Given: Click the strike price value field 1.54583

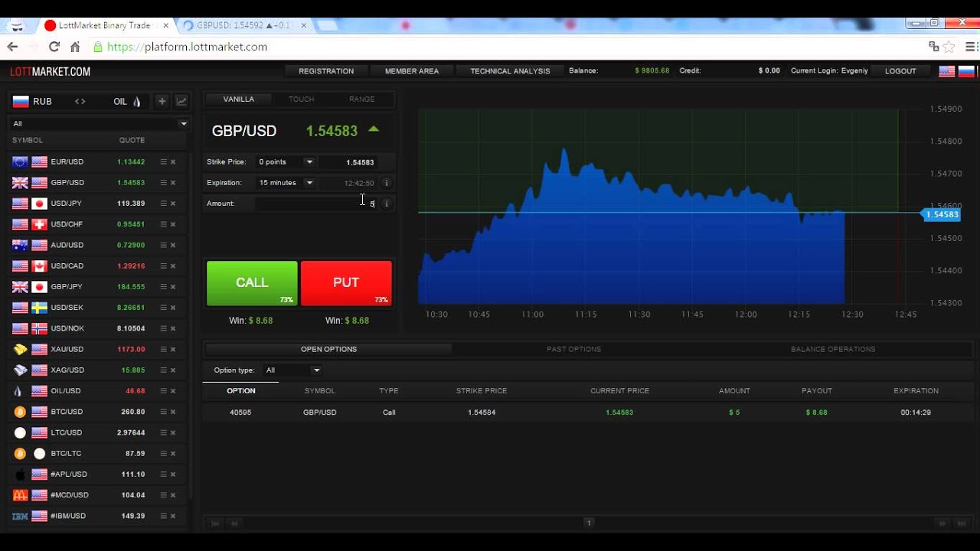Looking at the screenshot, I should 349,162.
